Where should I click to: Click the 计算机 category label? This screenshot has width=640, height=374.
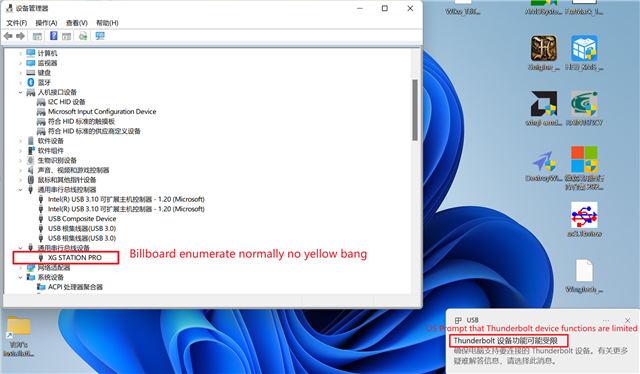click(47, 53)
